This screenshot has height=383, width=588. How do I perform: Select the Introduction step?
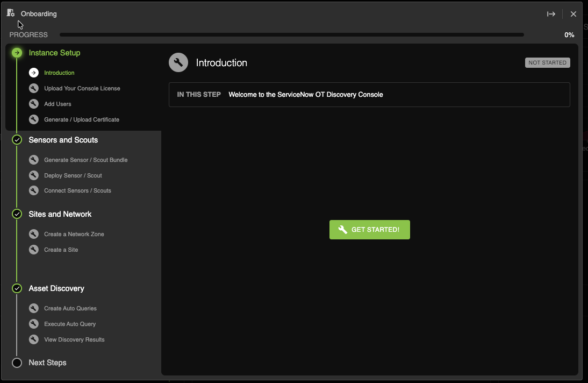59,73
